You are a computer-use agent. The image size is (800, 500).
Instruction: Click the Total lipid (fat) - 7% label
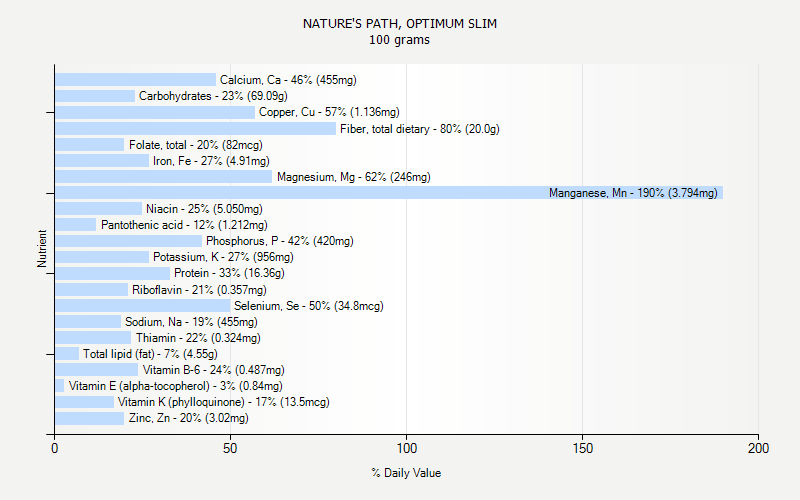[x=151, y=354]
